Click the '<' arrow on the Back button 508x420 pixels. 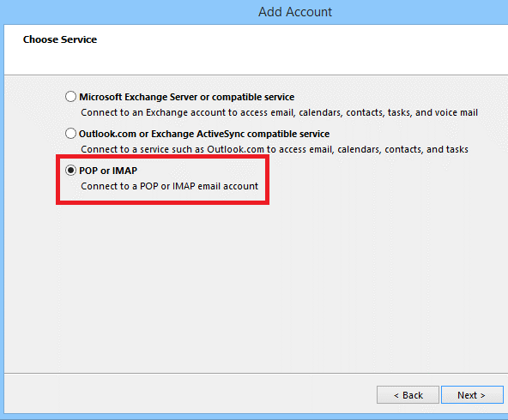396,395
